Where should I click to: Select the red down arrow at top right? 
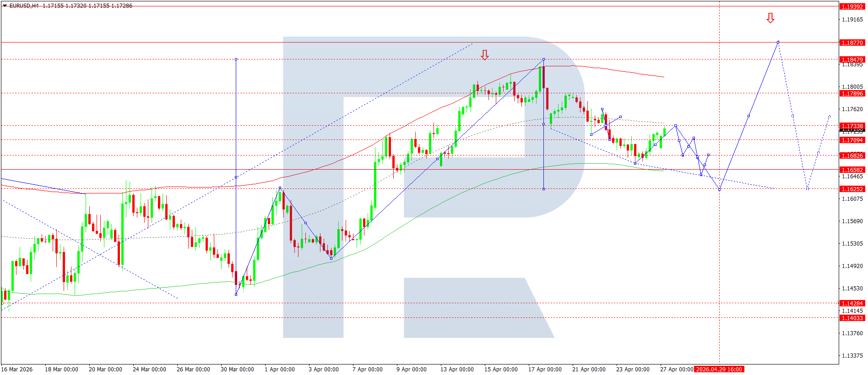[770, 18]
